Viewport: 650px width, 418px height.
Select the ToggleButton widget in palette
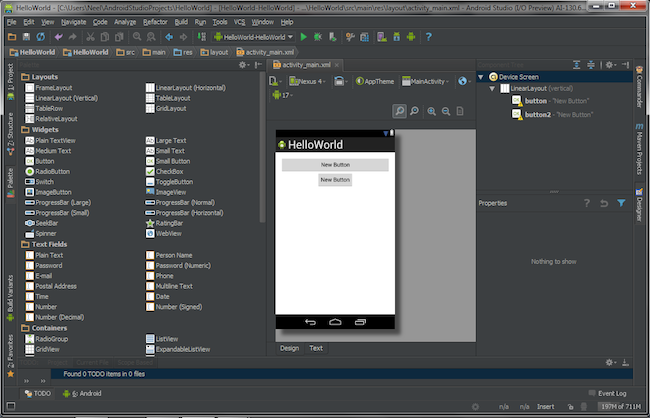pyautogui.click(x=173, y=182)
